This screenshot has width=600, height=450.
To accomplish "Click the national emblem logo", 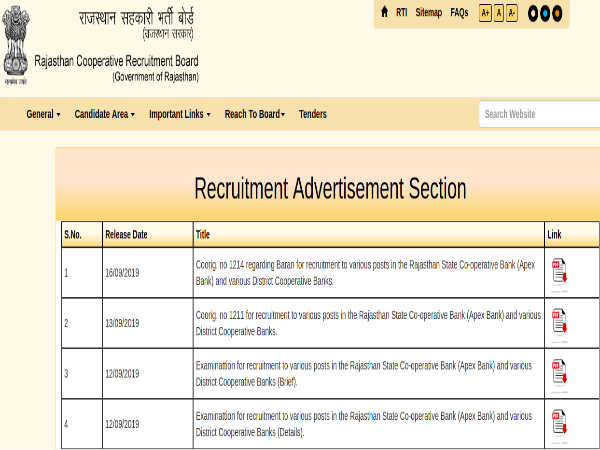I will 16,42.
